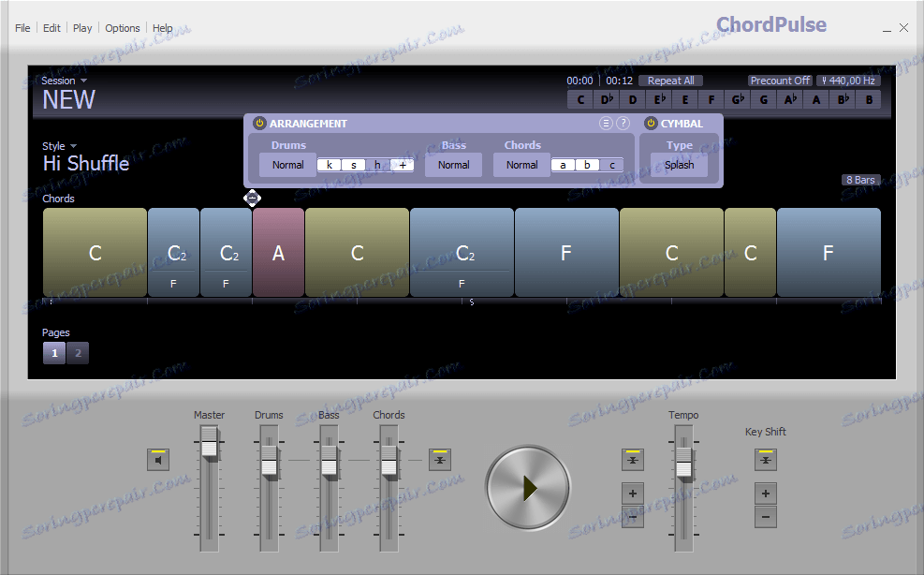Open the Edit menu
This screenshot has width=924, height=575.
tap(51, 28)
